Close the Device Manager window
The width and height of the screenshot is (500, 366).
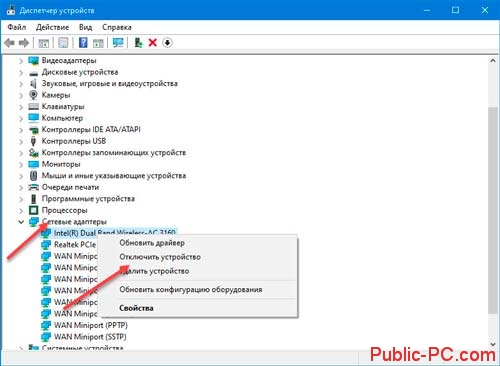point(485,10)
